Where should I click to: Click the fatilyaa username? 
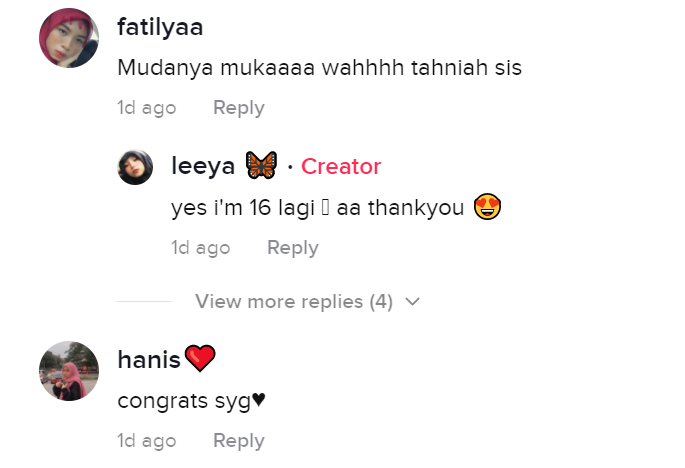[x=160, y=27]
